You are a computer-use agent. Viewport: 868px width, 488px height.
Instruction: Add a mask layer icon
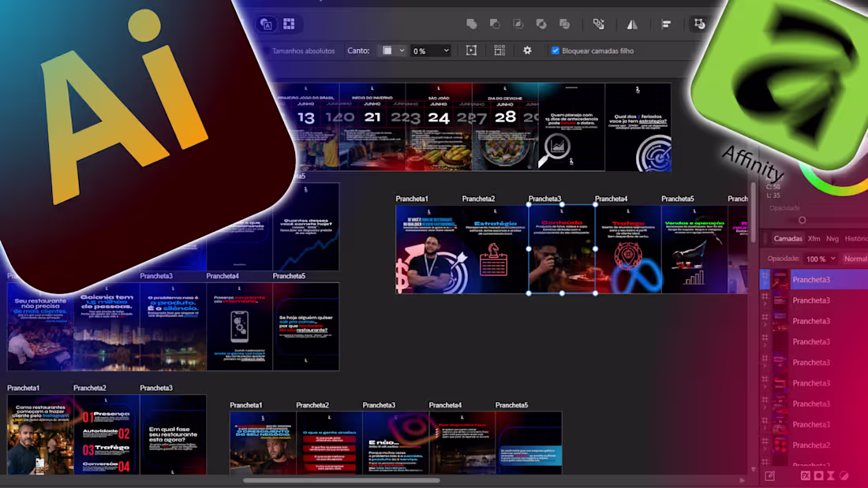818,476
